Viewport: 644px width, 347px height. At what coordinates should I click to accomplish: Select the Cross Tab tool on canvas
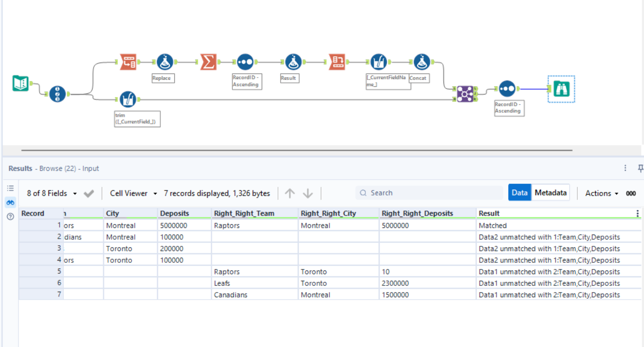(337, 61)
